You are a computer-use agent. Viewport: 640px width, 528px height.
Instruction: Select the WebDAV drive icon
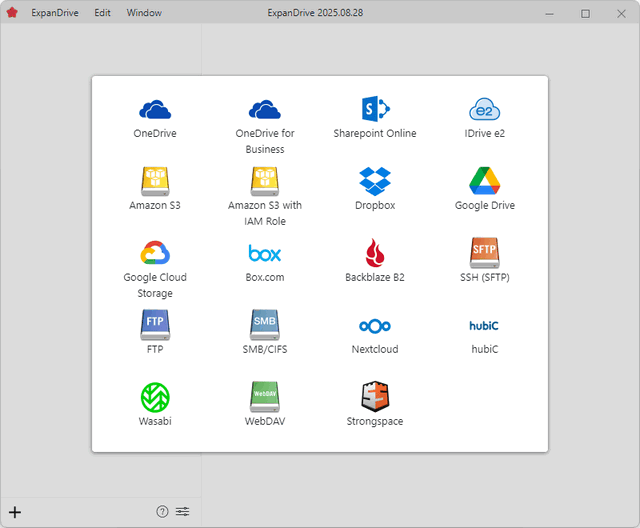coord(265,397)
